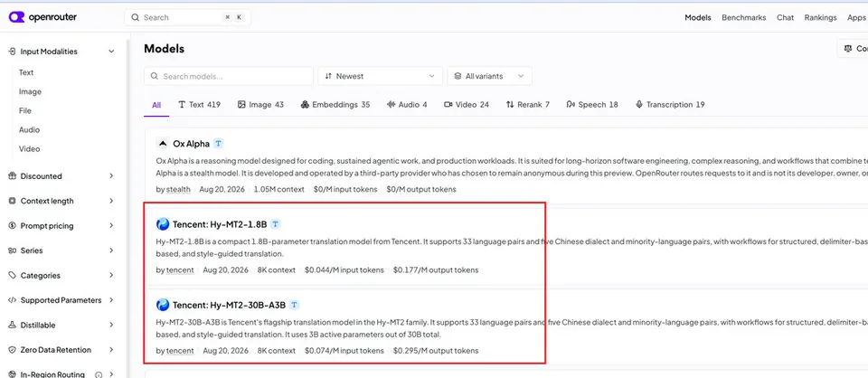
Task: Click the Zero Data Retention shield icon
Action: [12, 350]
